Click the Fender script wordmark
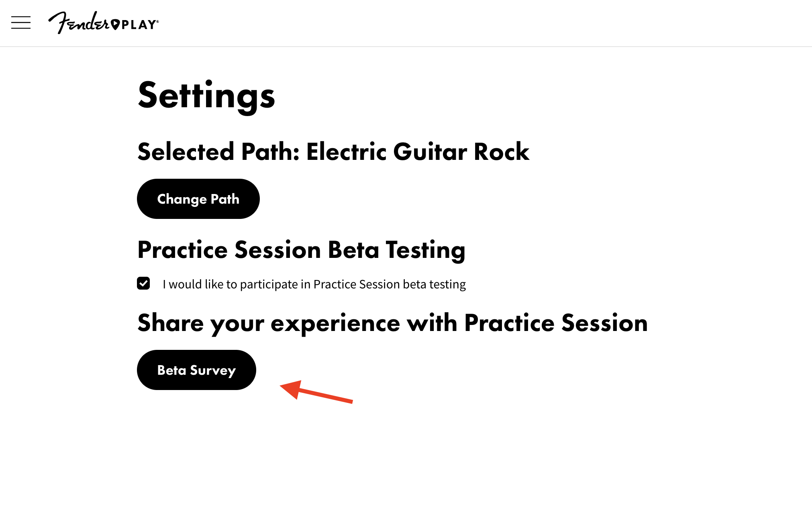This screenshot has width=812, height=527. 79,23
